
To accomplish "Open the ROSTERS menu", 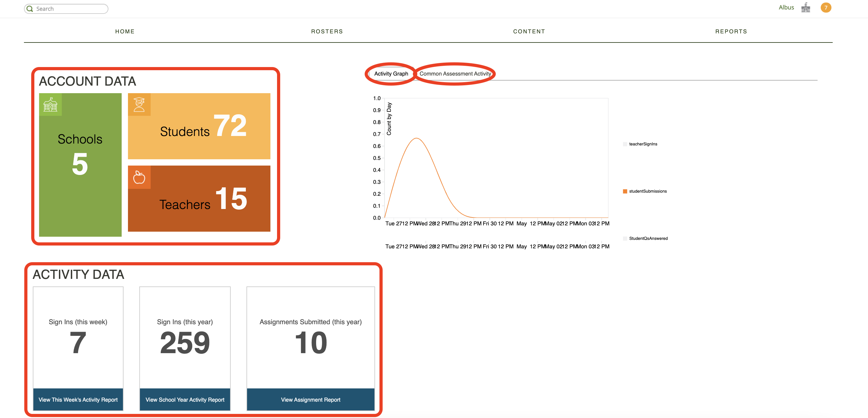I will tap(327, 31).
